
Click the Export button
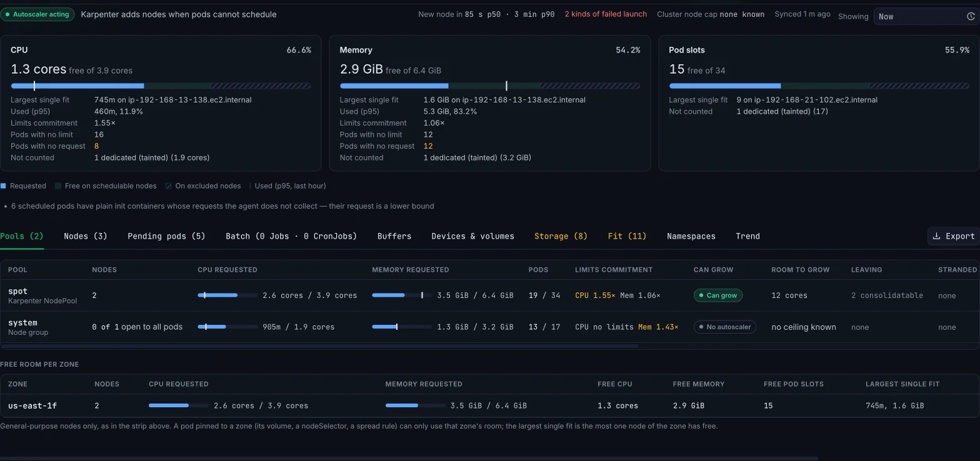tap(954, 236)
